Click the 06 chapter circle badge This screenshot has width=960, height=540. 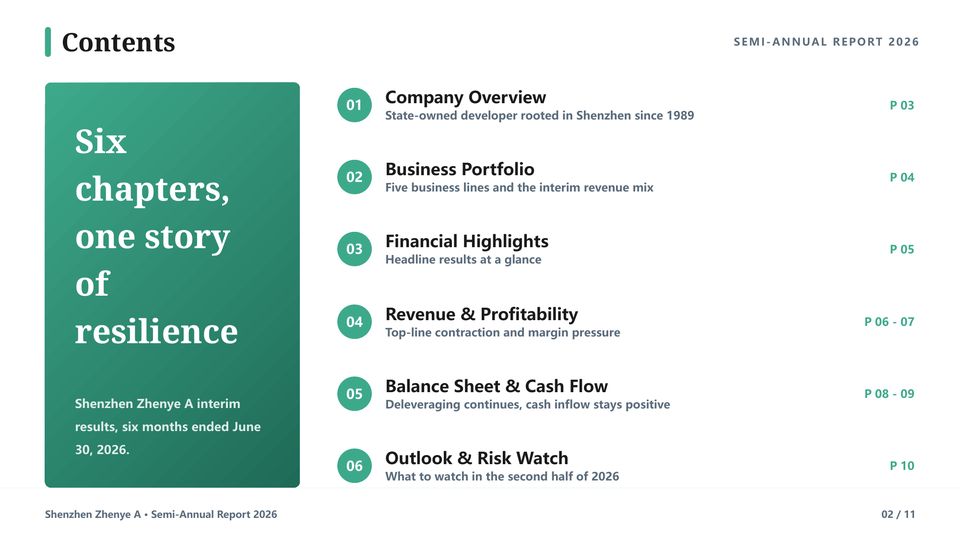[x=354, y=466]
